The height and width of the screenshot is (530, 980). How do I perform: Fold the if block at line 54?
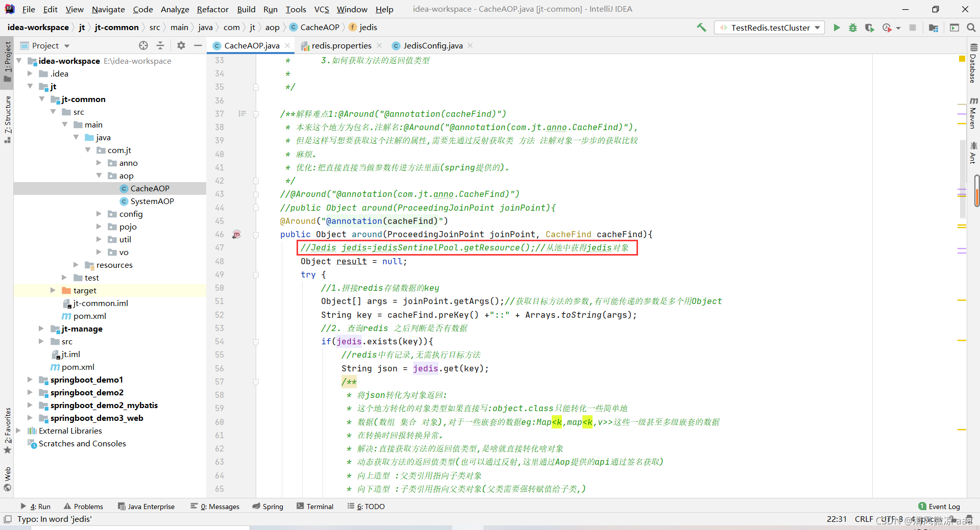tap(256, 342)
